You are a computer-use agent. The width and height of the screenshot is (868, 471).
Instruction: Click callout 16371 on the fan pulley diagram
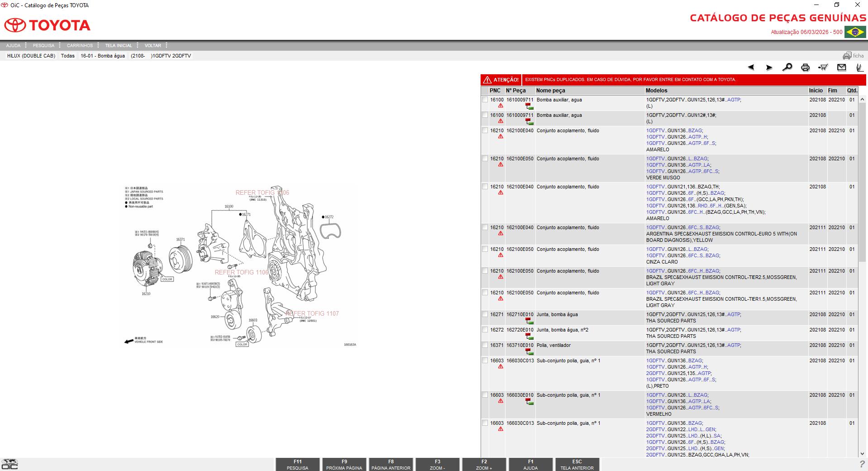tap(180, 240)
